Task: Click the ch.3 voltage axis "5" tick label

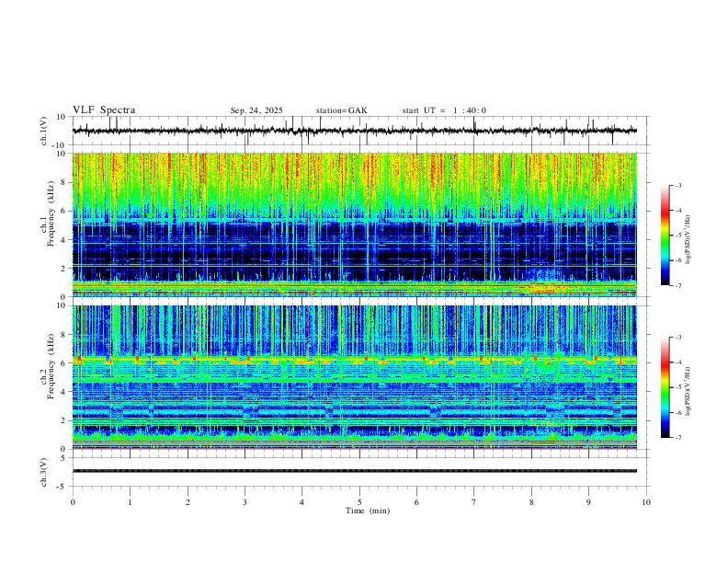Action: [x=63, y=458]
